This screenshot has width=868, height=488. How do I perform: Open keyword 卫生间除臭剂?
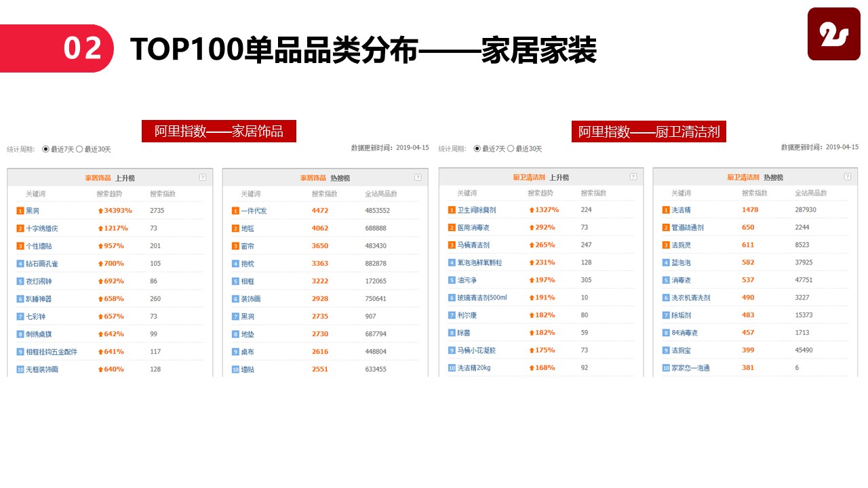477,210
